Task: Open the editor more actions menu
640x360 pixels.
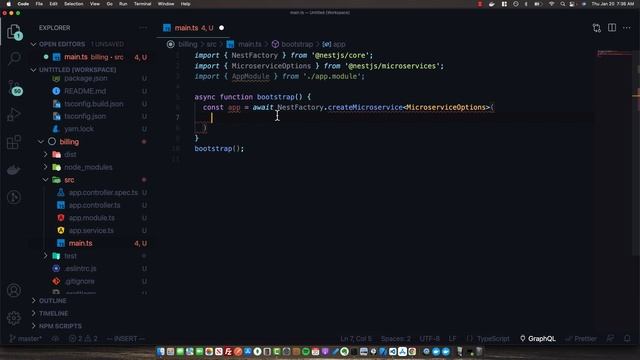Action: tap(627, 28)
